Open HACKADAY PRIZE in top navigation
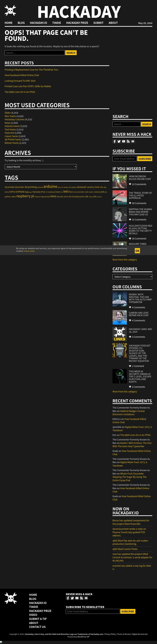Viewport: 157px width, 644px height. coord(77,23)
